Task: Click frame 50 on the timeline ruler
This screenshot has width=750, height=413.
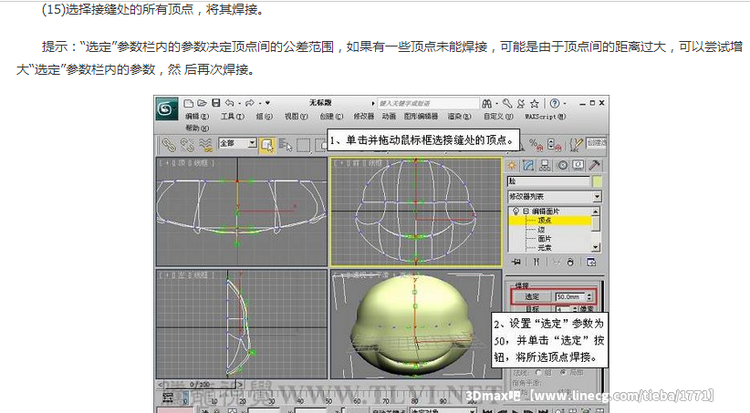Action: pyautogui.click(x=329, y=401)
